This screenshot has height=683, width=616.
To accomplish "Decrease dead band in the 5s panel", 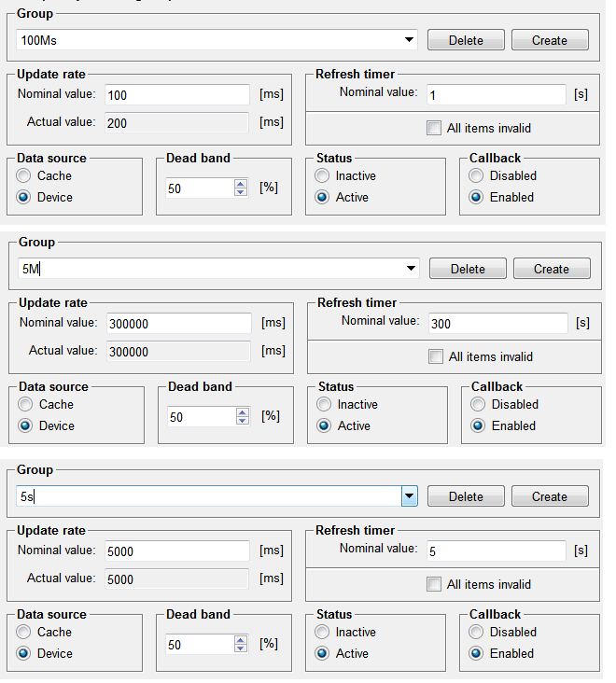I will (x=241, y=649).
